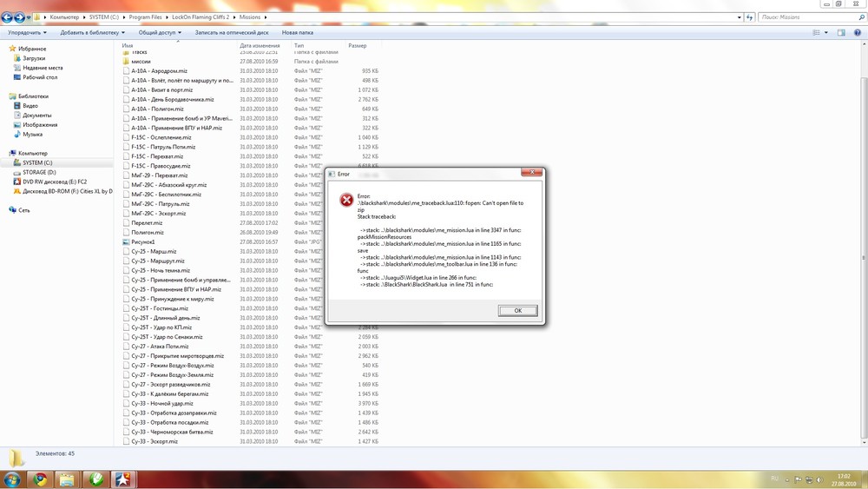Viewport: 868px width, 489px height.
Task: Select DVD RW дисковод (E:) FC2
Action: [x=54, y=182]
